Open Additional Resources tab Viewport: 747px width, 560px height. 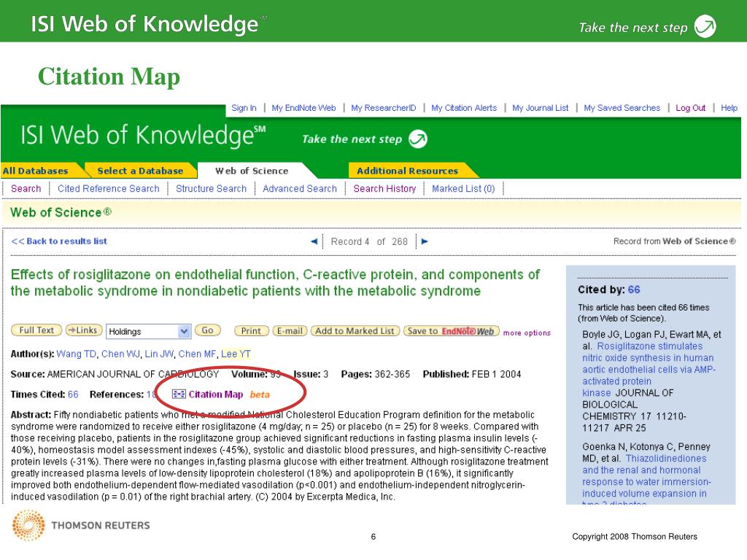(407, 171)
